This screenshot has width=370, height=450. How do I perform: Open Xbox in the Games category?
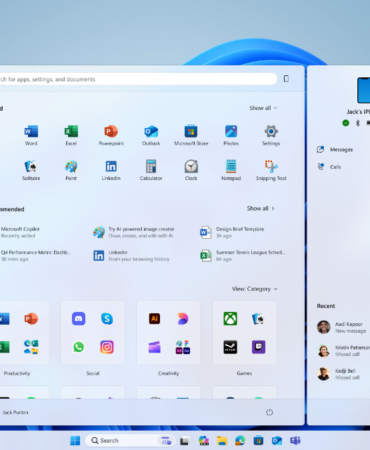click(x=230, y=319)
